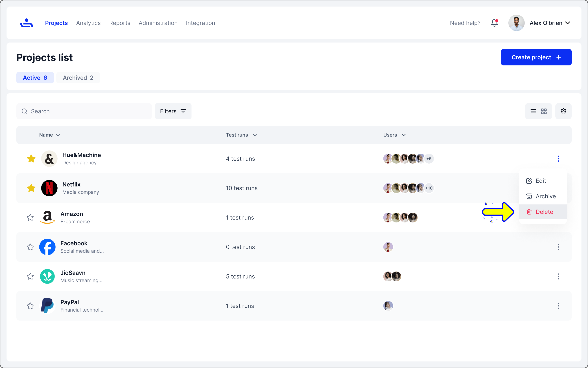Go to the Integration nav tab
The image size is (588, 368).
tap(200, 23)
